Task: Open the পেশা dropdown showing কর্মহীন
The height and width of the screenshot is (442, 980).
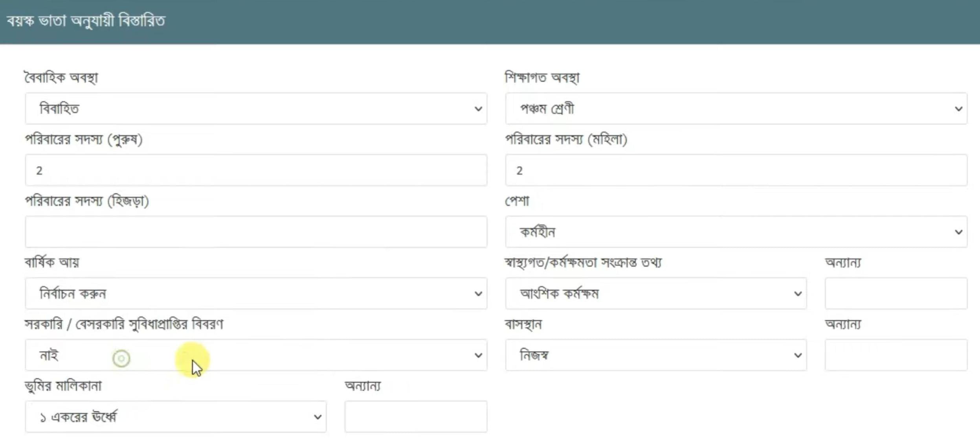Action: coord(735,232)
